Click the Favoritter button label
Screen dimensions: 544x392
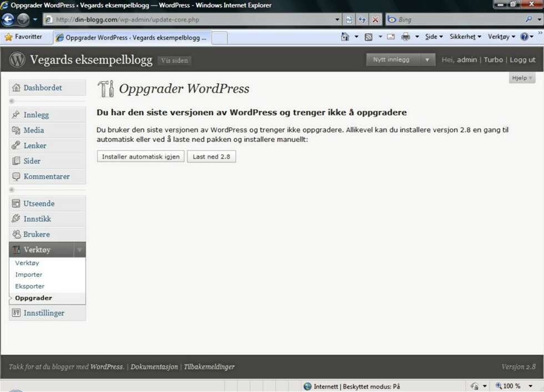(28, 37)
